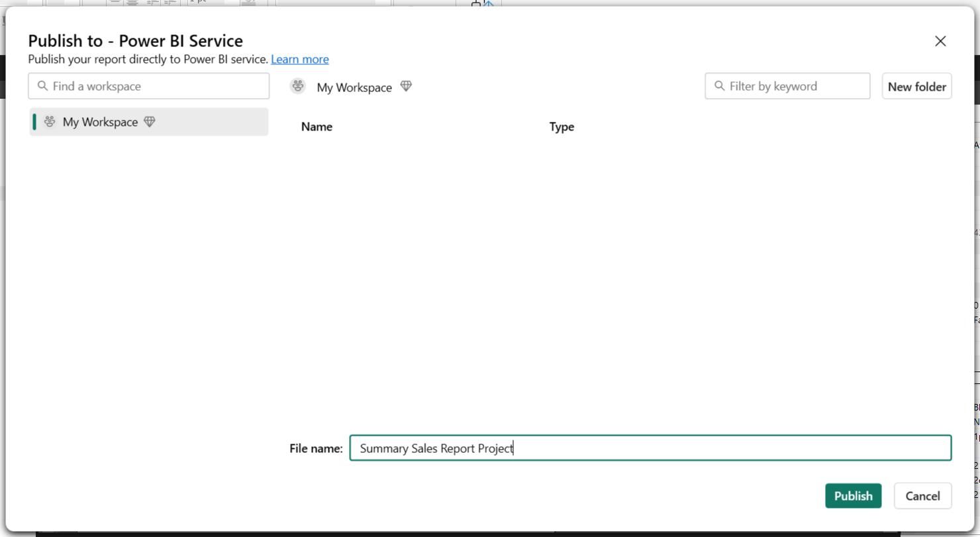Click the workspace people icon in sidebar
980x537 pixels.
pos(50,122)
